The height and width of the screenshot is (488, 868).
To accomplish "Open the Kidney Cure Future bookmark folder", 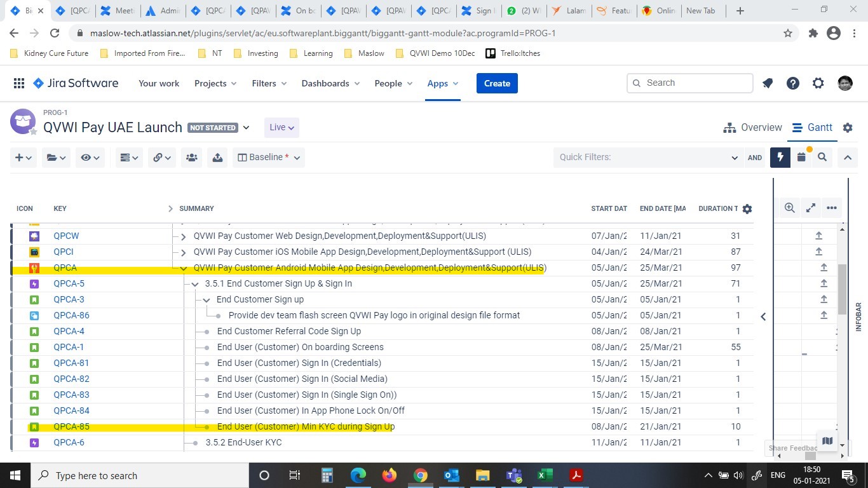I will (x=50, y=53).
